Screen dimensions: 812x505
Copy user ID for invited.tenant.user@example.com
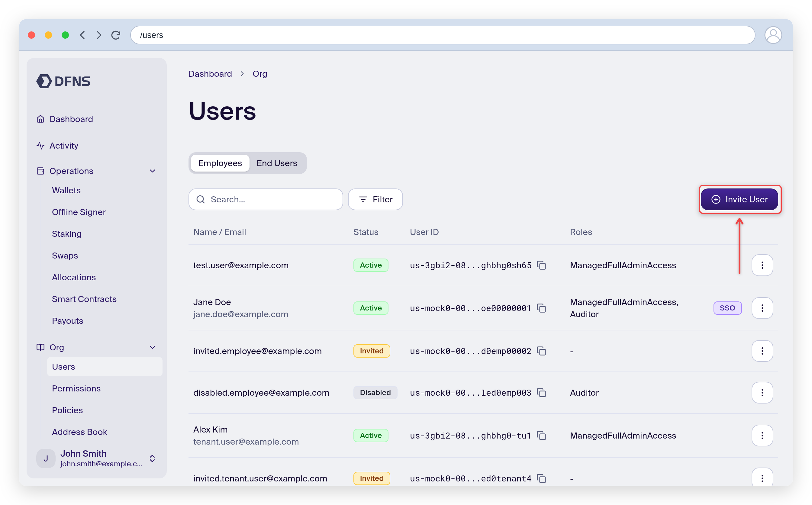coord(541,478)
